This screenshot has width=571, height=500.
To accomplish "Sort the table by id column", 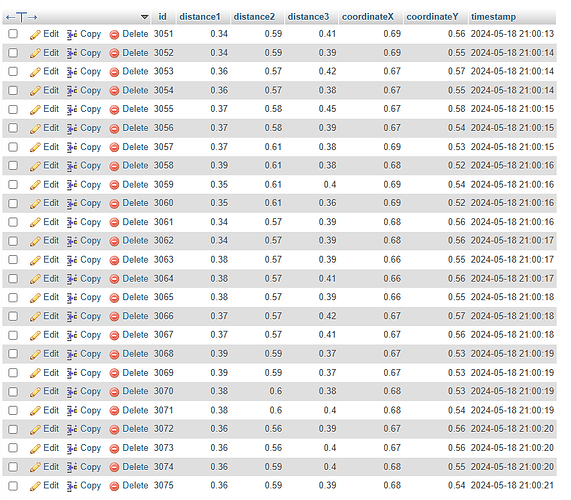I will point(162,17).
